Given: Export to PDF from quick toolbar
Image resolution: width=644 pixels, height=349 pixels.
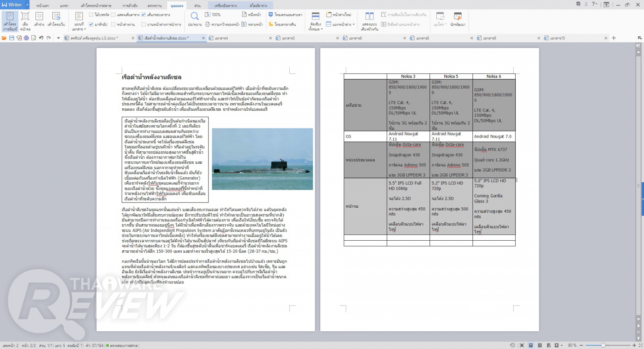Looking at the screenshot, I should [x=19, y=38].
